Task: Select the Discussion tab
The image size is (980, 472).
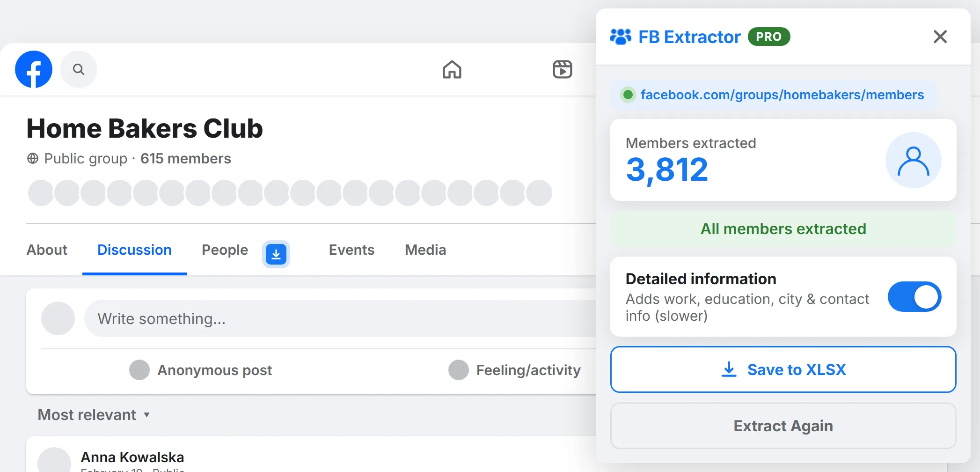Action: (x=134, y=250)
